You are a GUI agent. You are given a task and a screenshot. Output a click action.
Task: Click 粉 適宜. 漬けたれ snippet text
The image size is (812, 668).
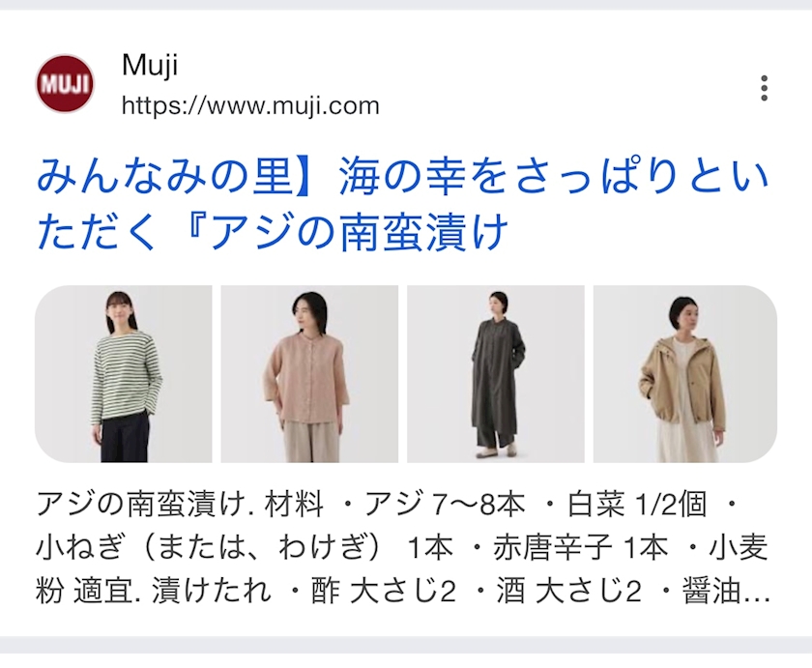(x=154, y=592)
